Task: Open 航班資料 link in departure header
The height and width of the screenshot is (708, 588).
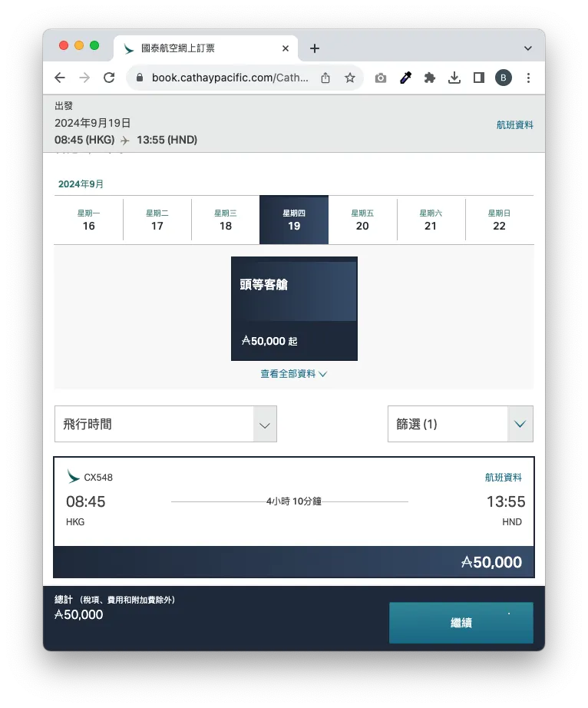Action: [x=514, y=124]
